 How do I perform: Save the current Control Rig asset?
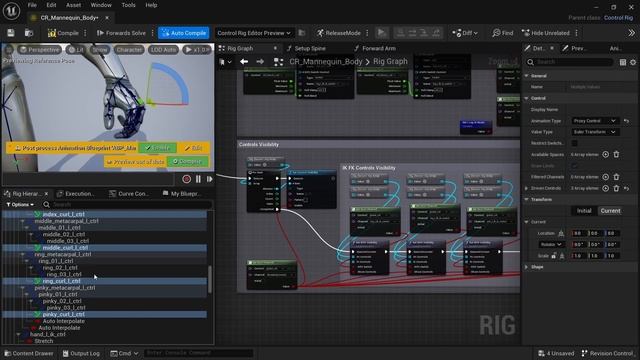click(11, 33)
